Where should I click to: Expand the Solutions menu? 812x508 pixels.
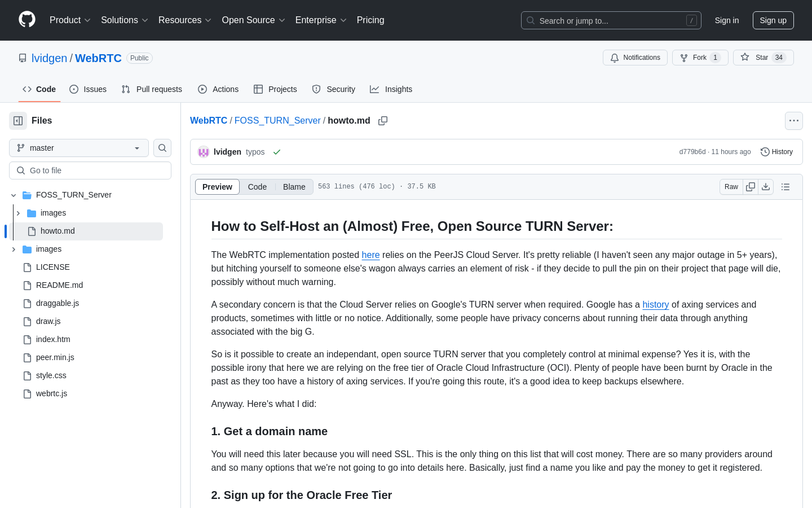point(125,20)
